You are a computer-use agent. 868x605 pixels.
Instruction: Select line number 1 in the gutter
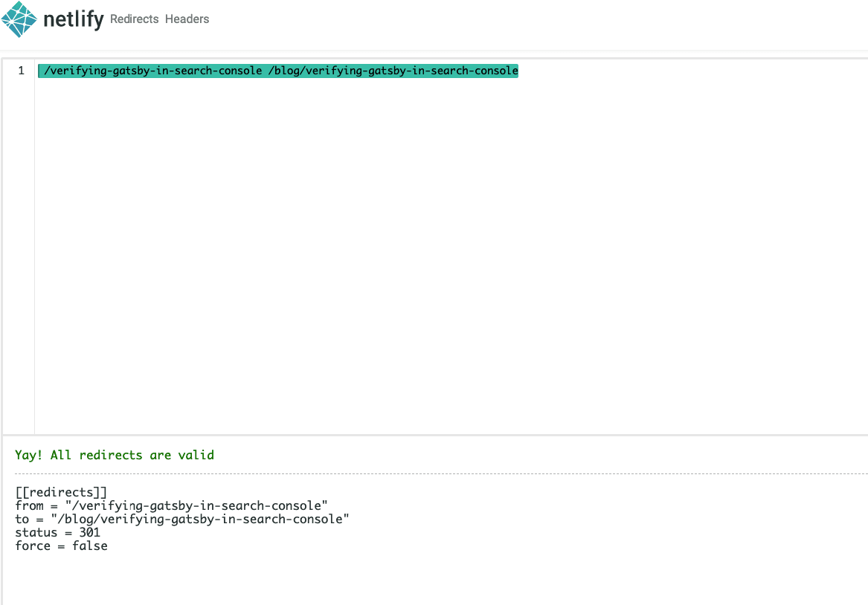[22, 71]
